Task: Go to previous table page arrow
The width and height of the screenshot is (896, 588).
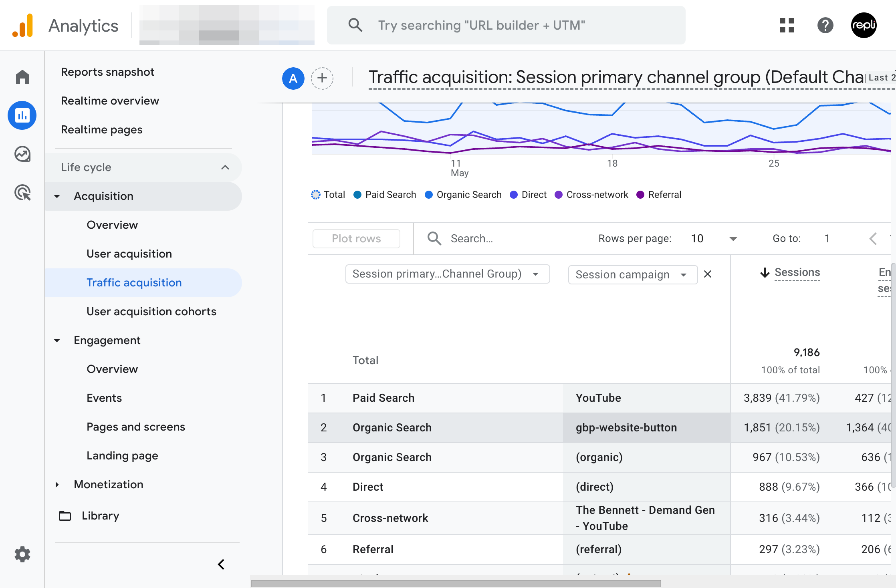Action: click(873, 239)
